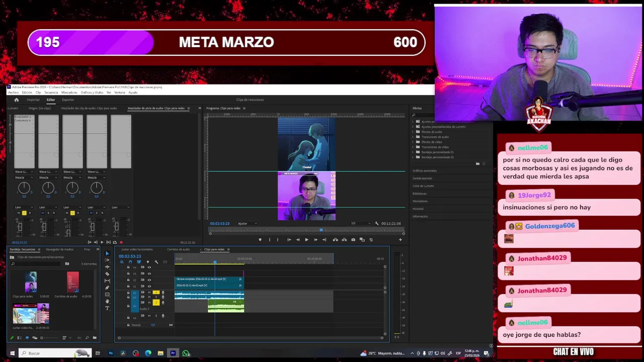The height and width of the screenshot is (362, 644).
Task: Click the Find magnifier at Project panel bottom
Action: pos(87,338)
